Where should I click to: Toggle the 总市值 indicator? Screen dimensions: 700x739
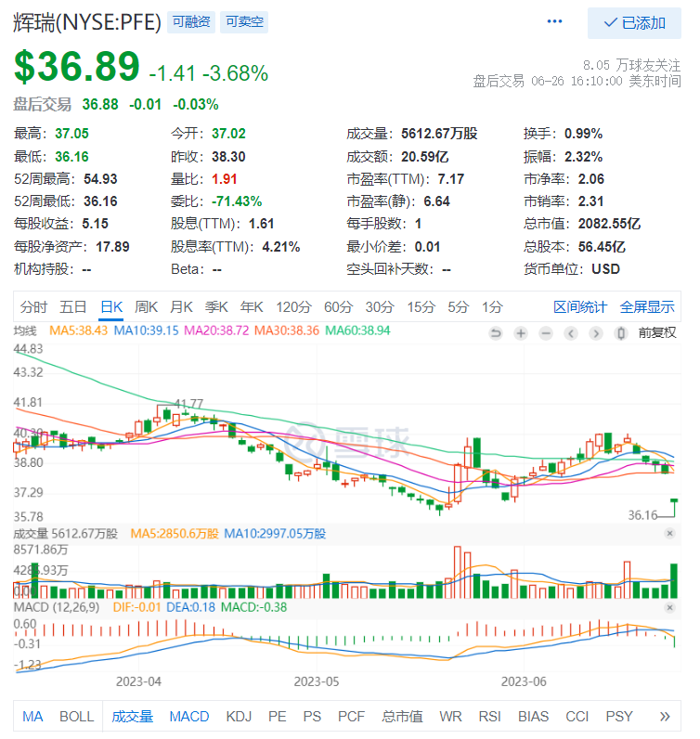[x=402, y=717]
